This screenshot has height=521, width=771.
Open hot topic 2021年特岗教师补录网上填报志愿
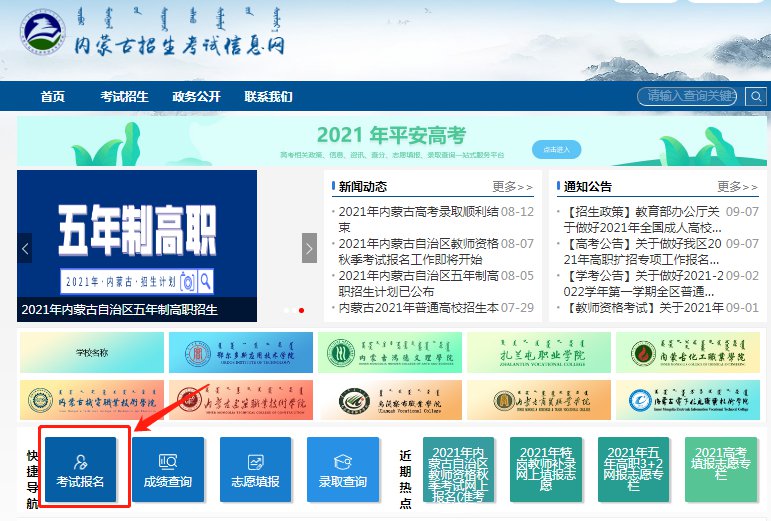(546, 469)
